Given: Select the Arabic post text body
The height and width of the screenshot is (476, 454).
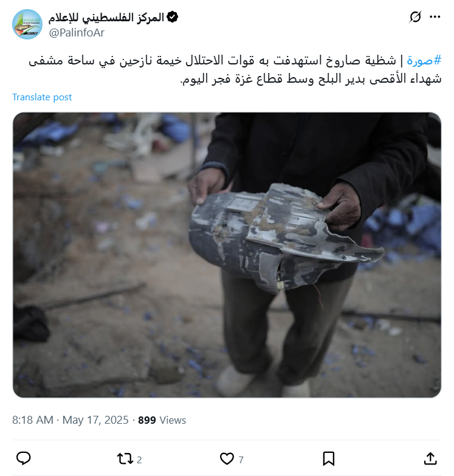Looking at the screenshot, I should coord(235,69).
